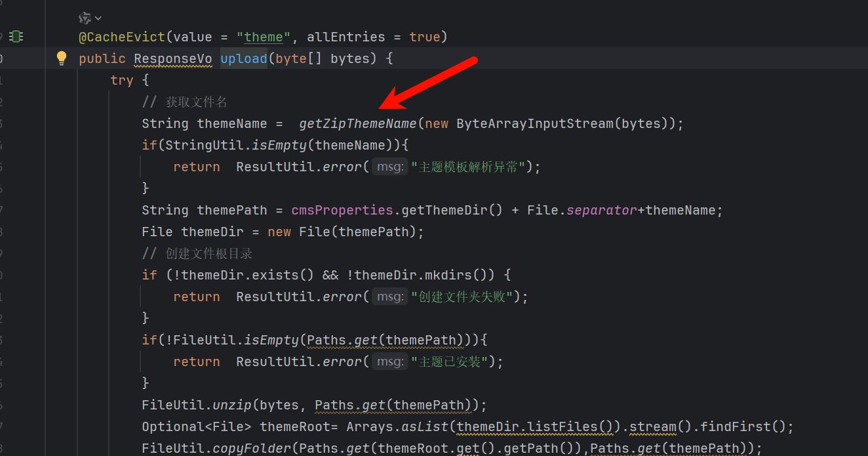Click the "theme" string in @CacheEvict
This screenshot has width=868, height=456.
[264, 37]
